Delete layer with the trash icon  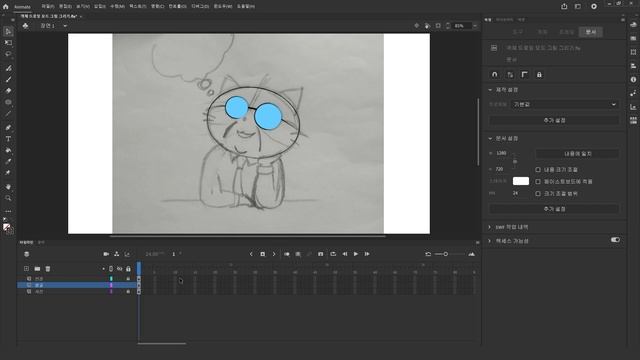pyautogui.click(x=48, y=269)
